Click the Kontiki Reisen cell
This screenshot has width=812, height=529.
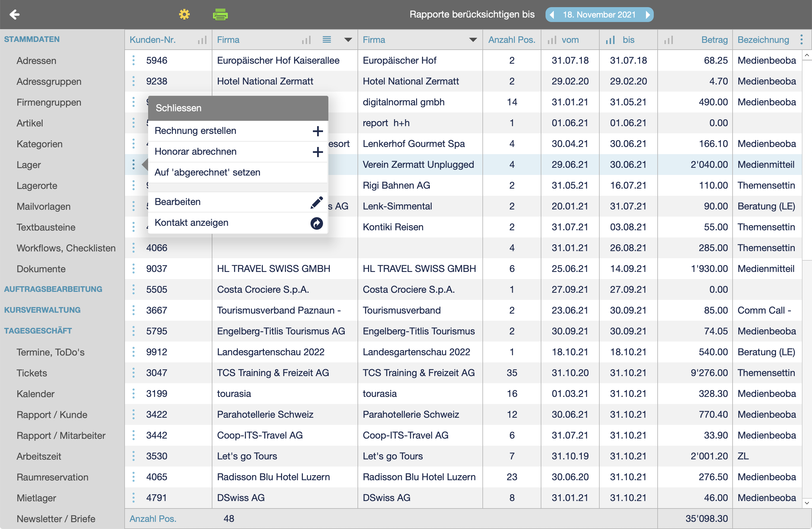(420, 227)
